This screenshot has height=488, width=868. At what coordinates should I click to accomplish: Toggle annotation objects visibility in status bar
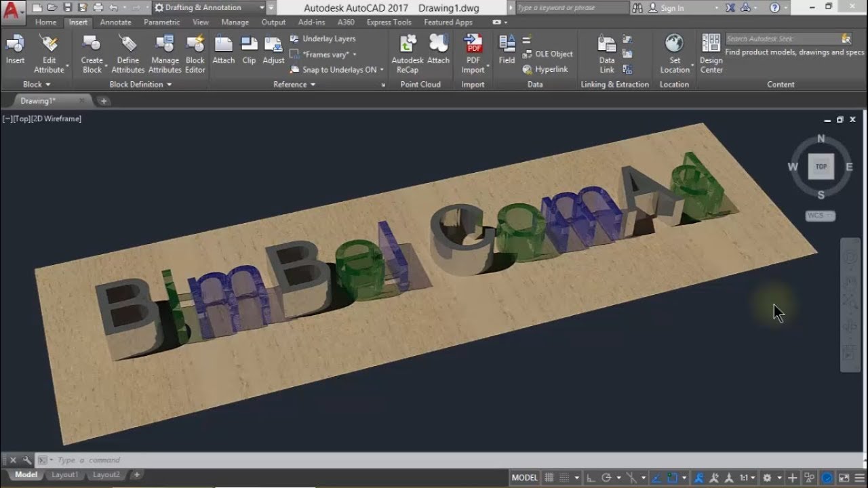click(x=699, y=478)
